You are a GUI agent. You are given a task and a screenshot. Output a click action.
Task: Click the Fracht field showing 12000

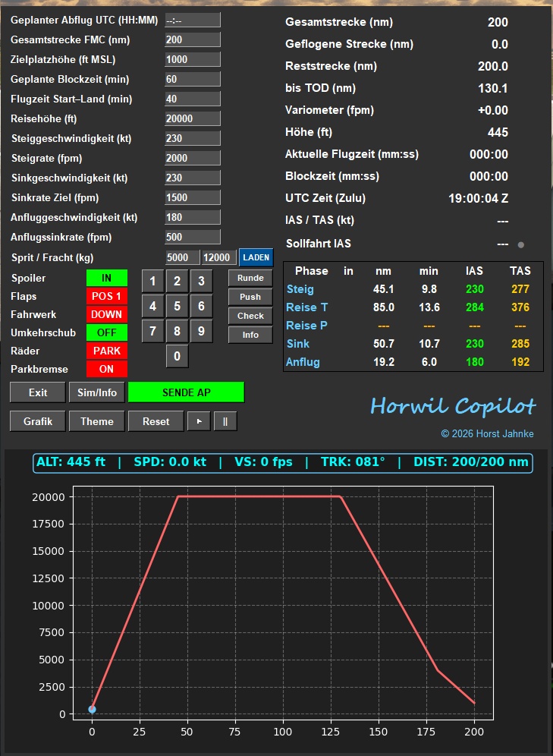coord(218,257)
